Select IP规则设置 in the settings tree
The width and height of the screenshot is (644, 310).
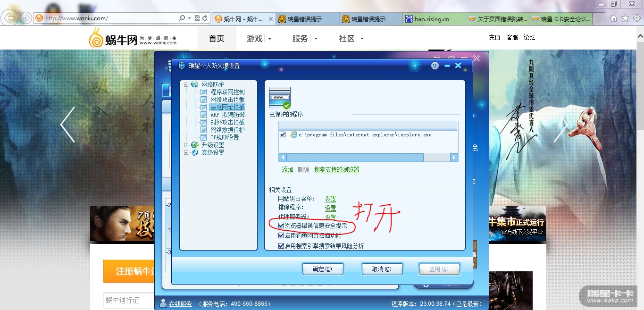(225, 137)
